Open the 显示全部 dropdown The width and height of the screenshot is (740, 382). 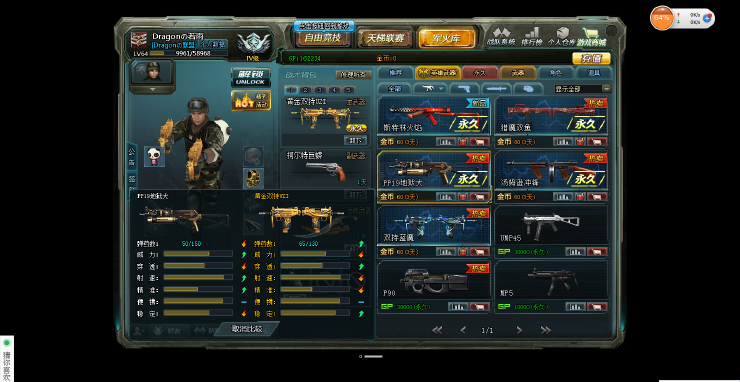(583, 89)
